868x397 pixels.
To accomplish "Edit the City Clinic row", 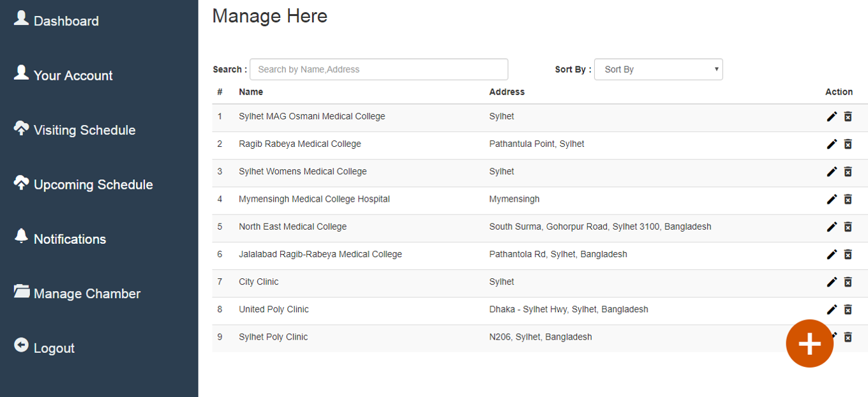I will point(832,281).
